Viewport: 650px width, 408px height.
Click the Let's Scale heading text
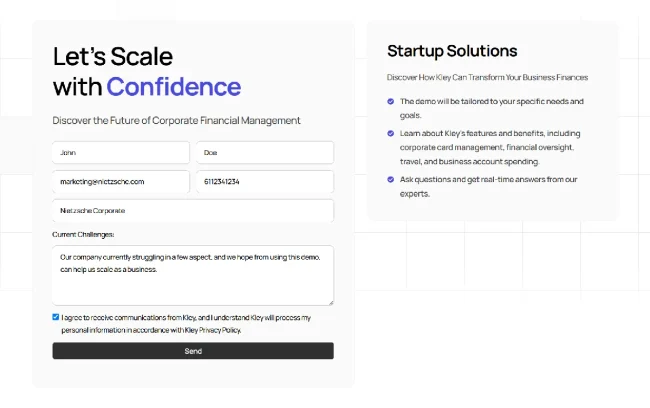113,56
